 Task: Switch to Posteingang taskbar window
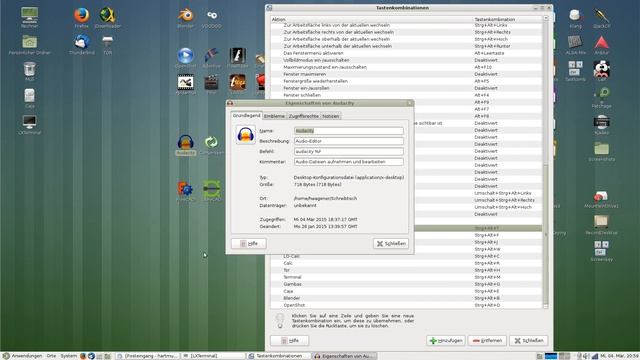click(x=147, y=356)
